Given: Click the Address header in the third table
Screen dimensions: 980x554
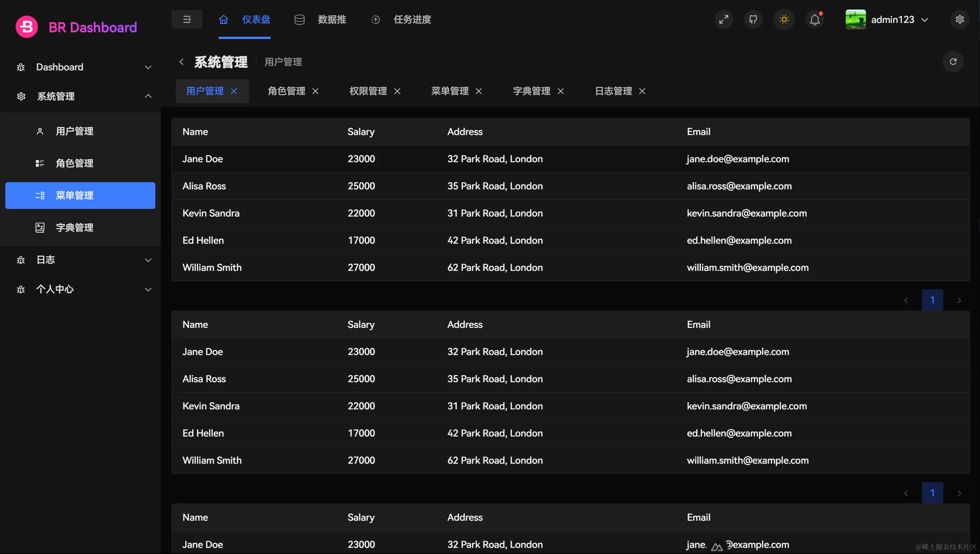Looking at the screenshot, I should 465,517.
